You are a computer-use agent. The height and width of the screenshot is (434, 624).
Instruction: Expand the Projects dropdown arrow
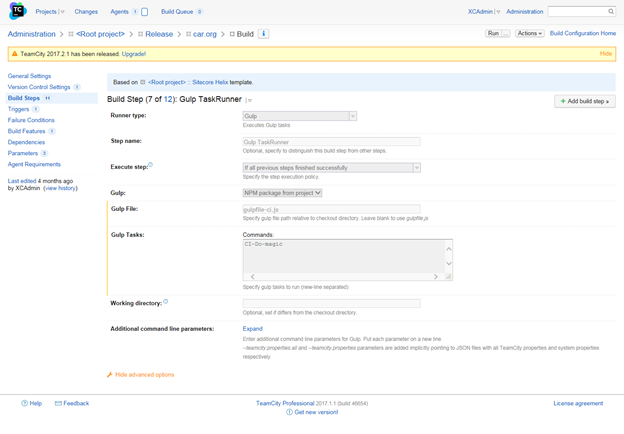click(x=62, y=12)
